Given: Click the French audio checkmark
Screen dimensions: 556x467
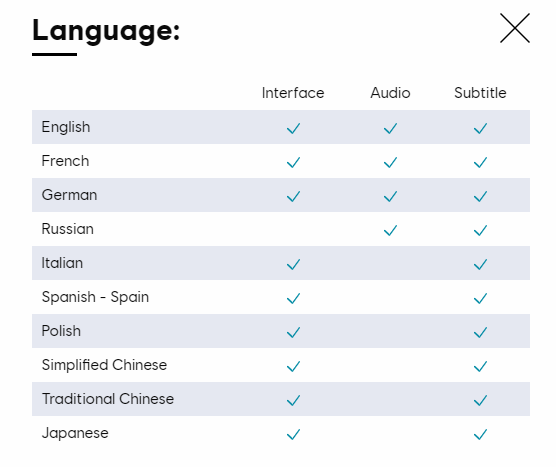Looking at the screenshot, I should [390, 162].
